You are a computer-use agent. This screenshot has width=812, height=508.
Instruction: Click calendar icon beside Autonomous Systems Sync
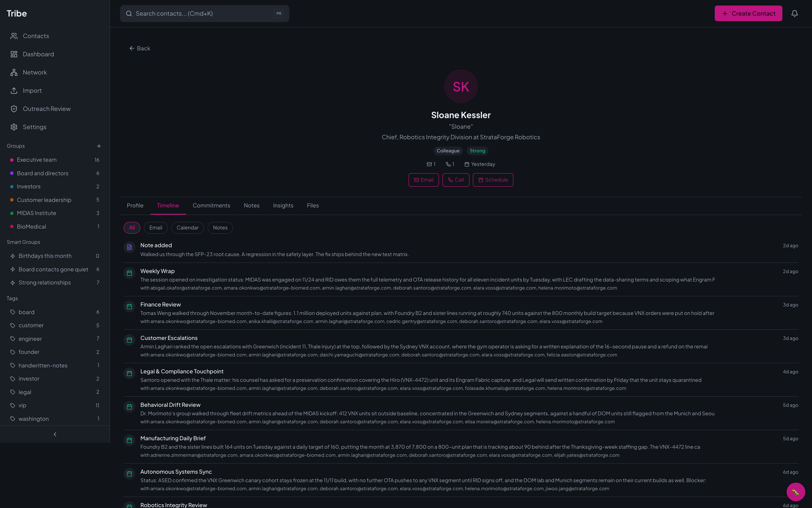[x=129, y=474]
